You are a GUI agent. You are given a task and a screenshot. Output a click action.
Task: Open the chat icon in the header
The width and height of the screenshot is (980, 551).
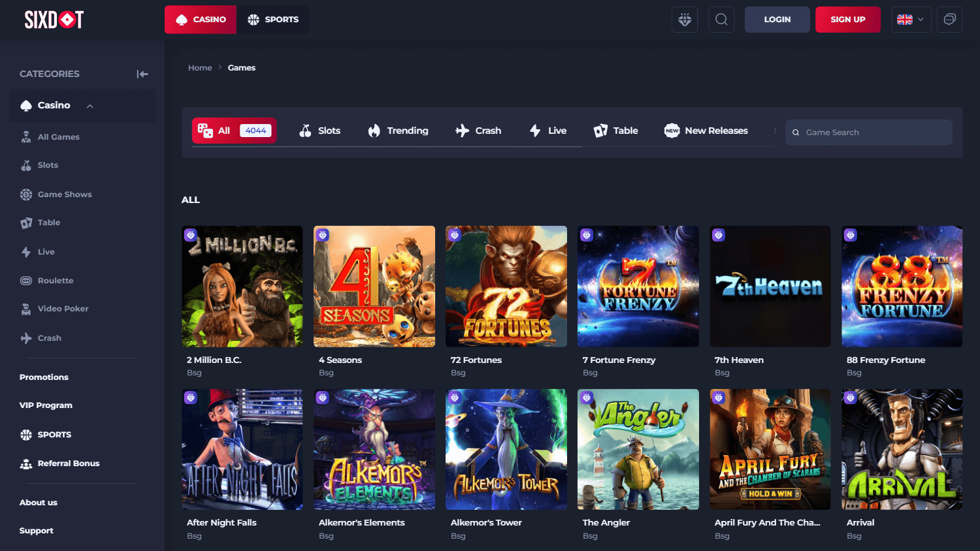[x=950, y=20]
